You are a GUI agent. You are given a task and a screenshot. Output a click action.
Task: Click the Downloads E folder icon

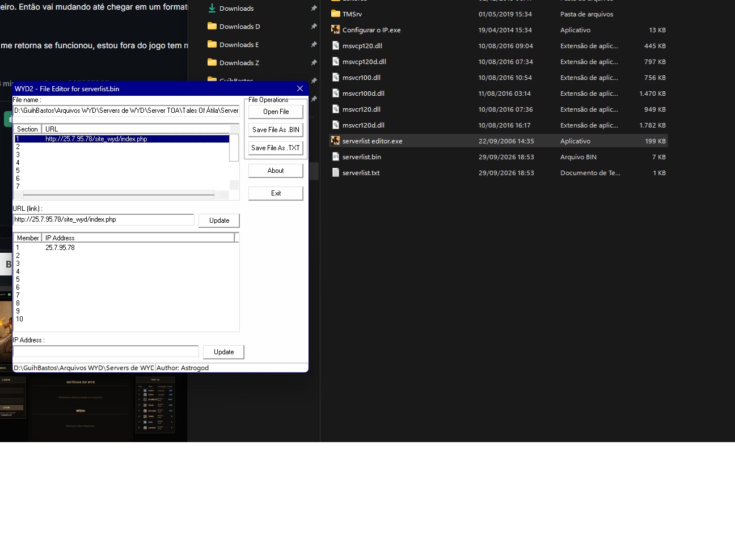pos(212,44)
